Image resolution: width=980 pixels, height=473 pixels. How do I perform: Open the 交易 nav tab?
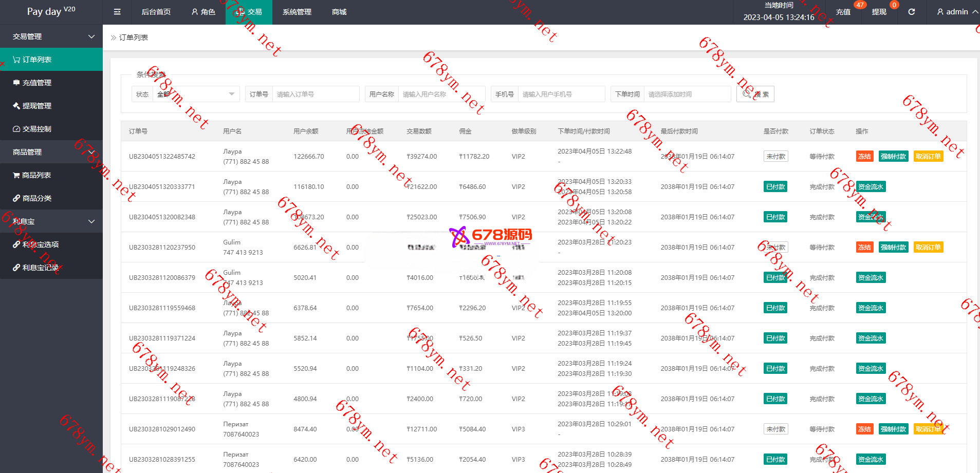249,12
